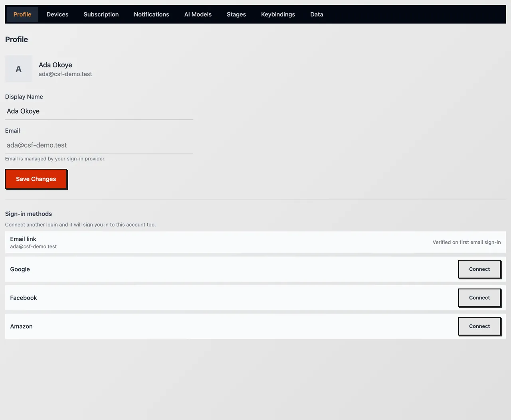
Task: Select the AI Models tab
Action: click(x=198, y=14)
